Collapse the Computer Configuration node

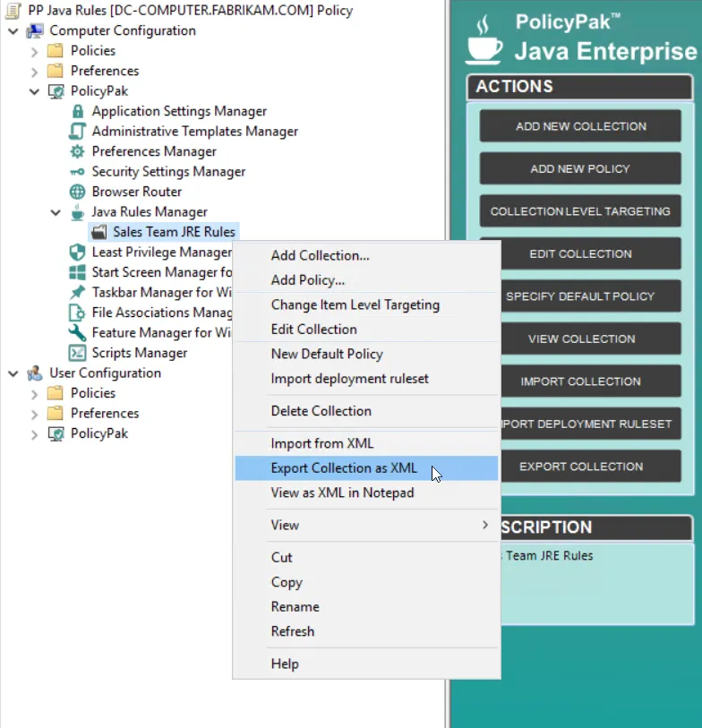(13, 31)
